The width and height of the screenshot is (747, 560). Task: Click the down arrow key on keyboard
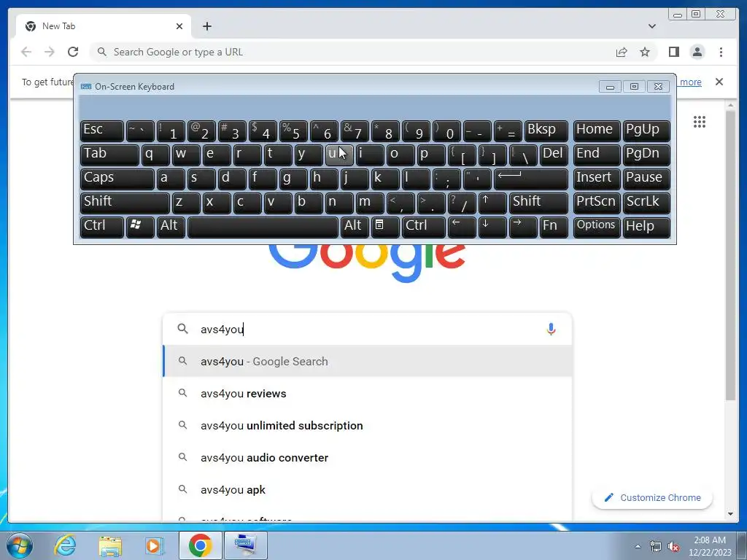coord(492,227)
